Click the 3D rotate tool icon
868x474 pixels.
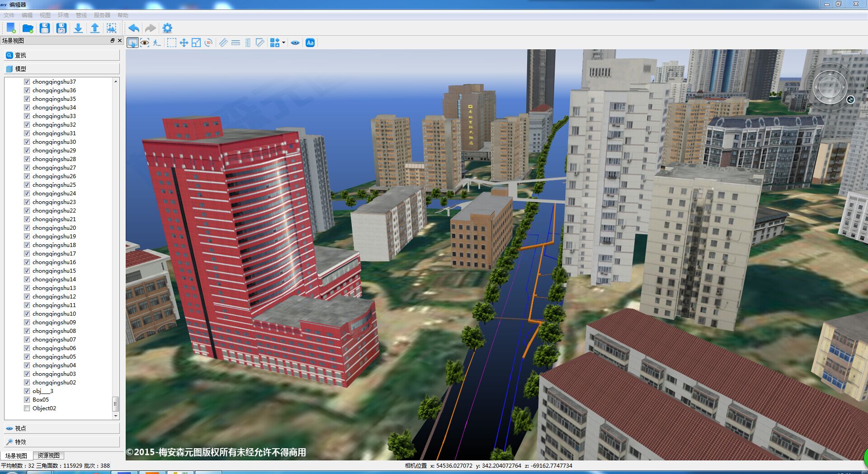(x=208, y=43)
